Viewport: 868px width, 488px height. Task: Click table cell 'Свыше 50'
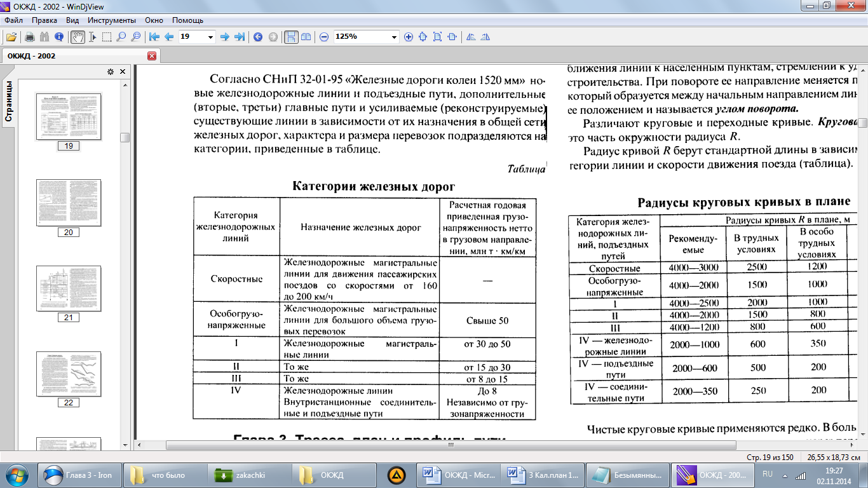(487, 320)
